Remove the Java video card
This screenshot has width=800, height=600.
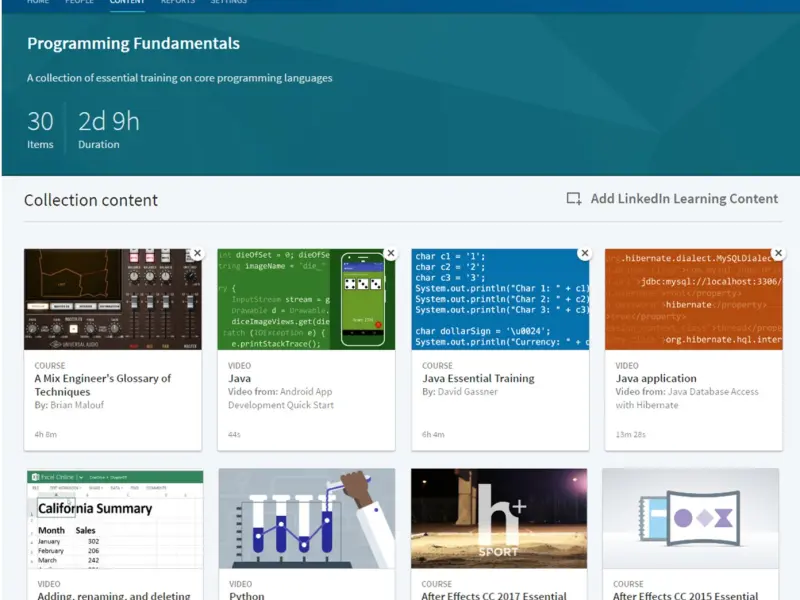390,254
